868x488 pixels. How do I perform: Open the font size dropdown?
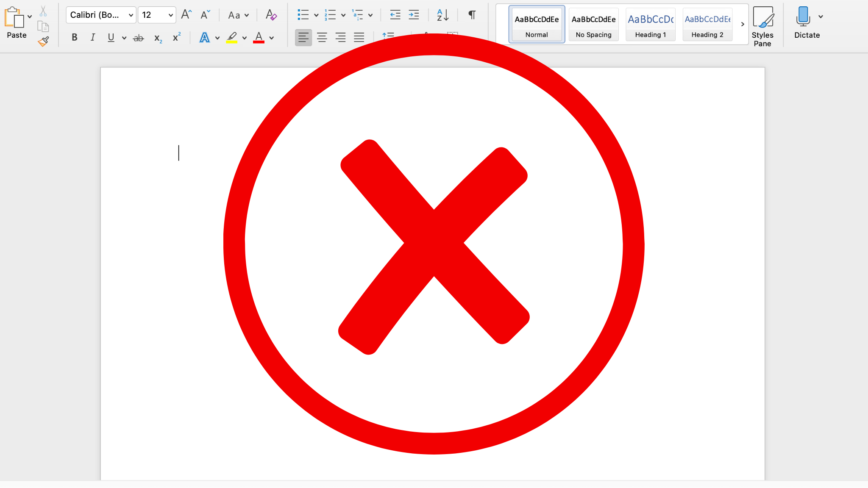[170, 15]
